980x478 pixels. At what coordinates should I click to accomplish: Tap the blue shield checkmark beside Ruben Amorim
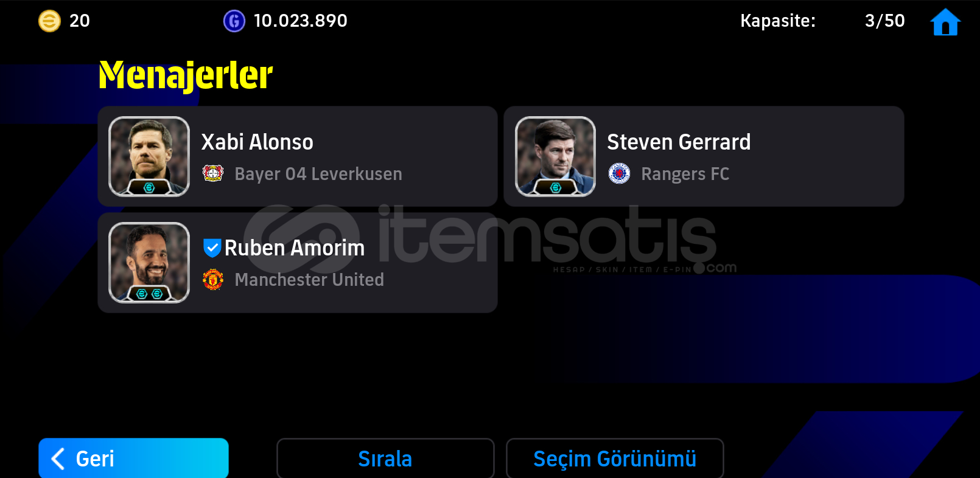[212, 248]
